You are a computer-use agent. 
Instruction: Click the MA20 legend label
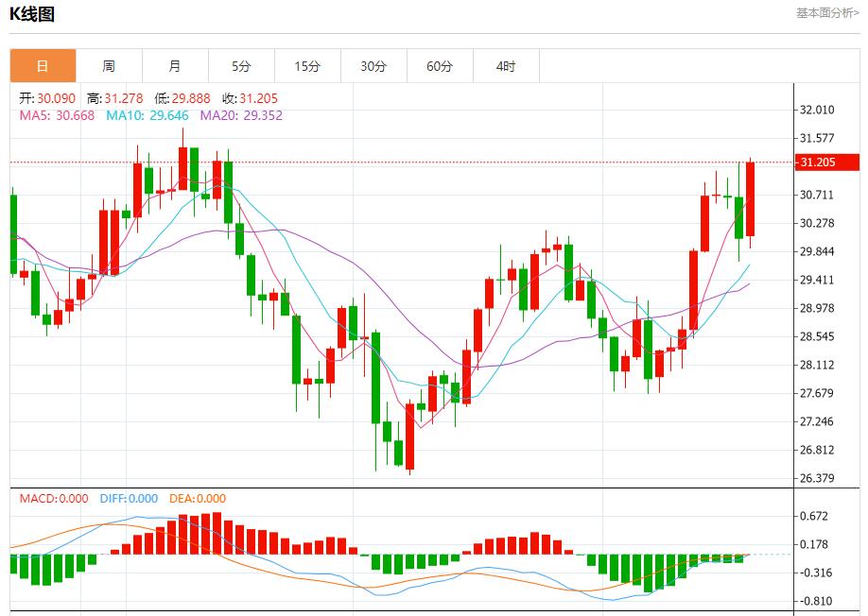point(240,115)
